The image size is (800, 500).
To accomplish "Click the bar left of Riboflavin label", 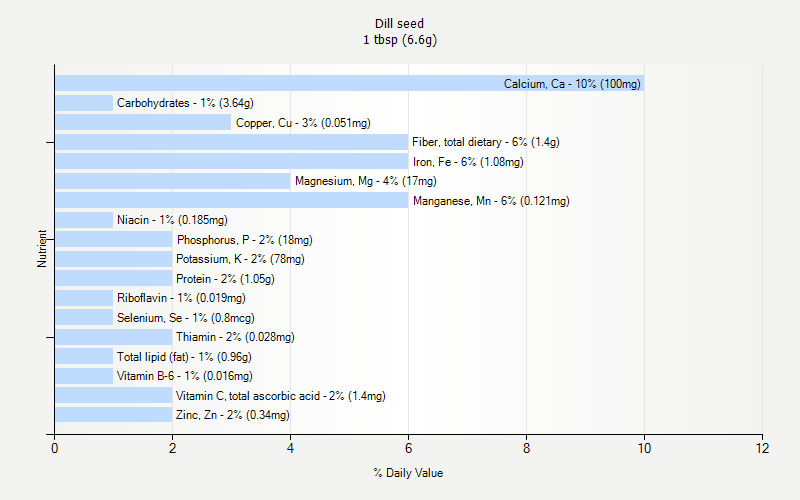I will pyautogui.click(x=84, y=298).
